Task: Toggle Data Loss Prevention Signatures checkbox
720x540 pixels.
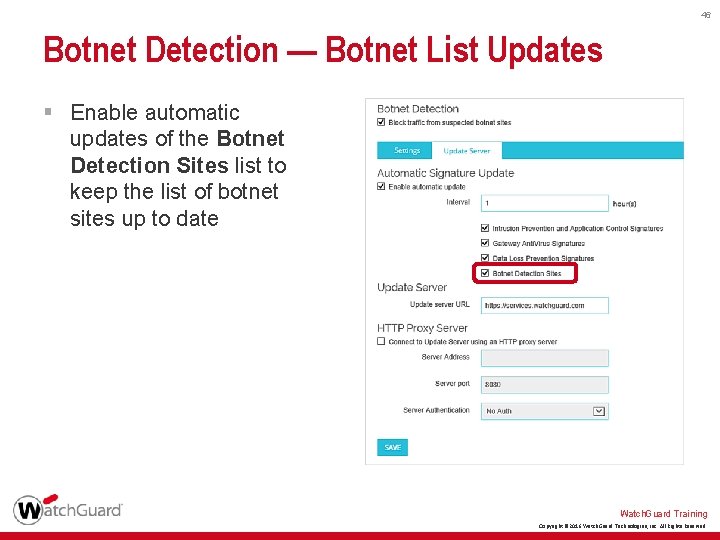Action: click(x=485, y=258)
